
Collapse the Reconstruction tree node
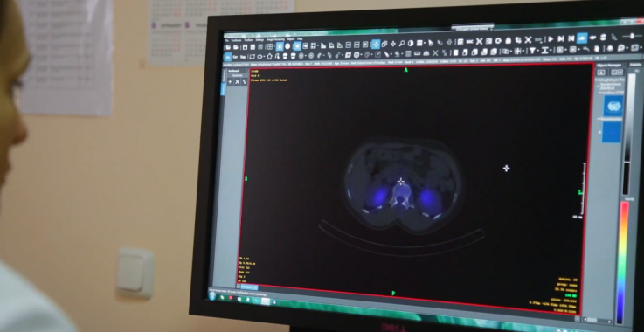click(x=599, y=119)
